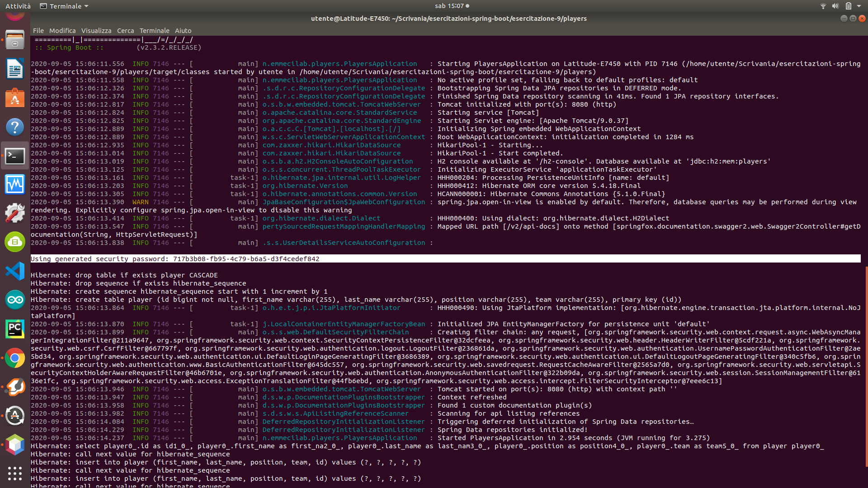The height and width of the screenshot is (488, 868).
Task: Click 'Starting Servlet engine: [Apache Tomcat/9.0.37]'
Action: [x=533, y=121]
